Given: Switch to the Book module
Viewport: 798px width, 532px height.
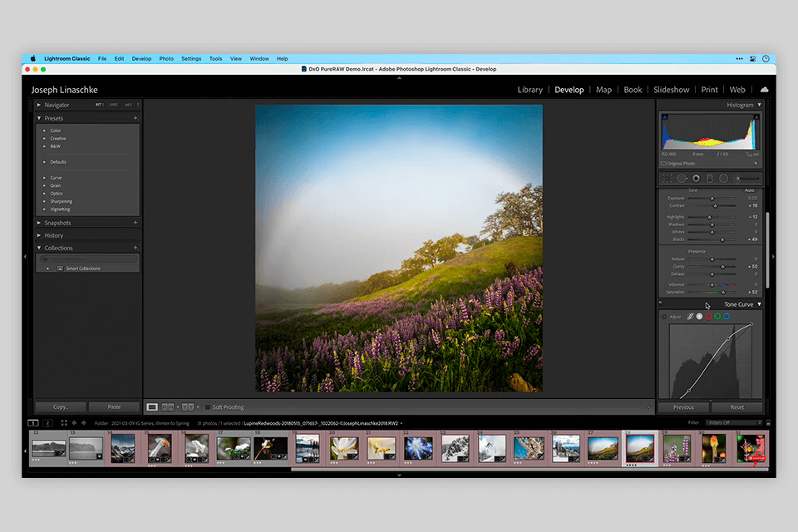Looking at the screenshot, I should [x=633, y=90].
